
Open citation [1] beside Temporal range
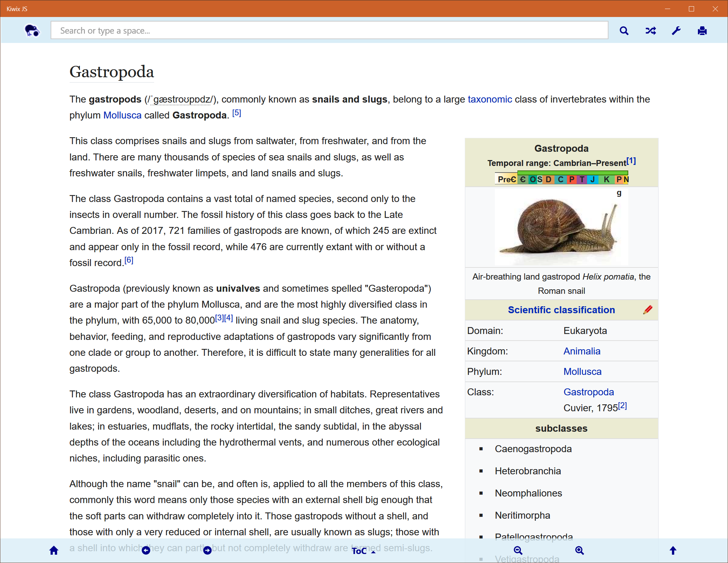[631, 161]
